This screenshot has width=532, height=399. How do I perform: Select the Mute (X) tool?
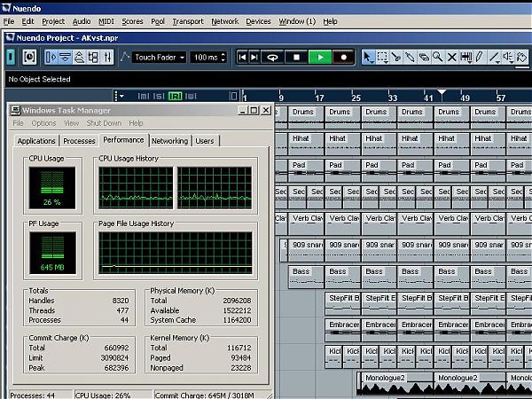point(451,57)
